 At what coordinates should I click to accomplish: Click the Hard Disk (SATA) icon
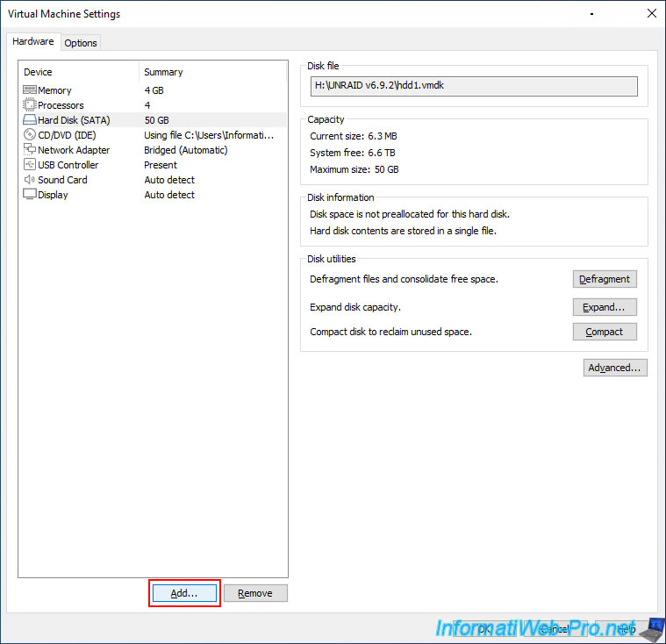click(x=29, y=120)
